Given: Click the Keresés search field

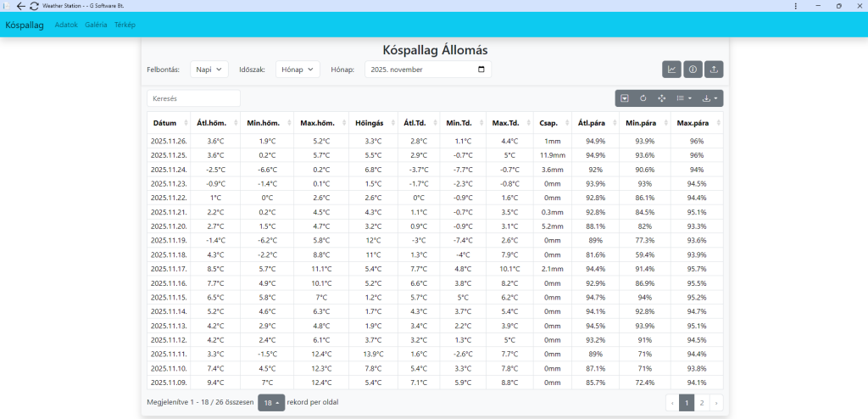Looking at the screenshot, I should 193,98.
